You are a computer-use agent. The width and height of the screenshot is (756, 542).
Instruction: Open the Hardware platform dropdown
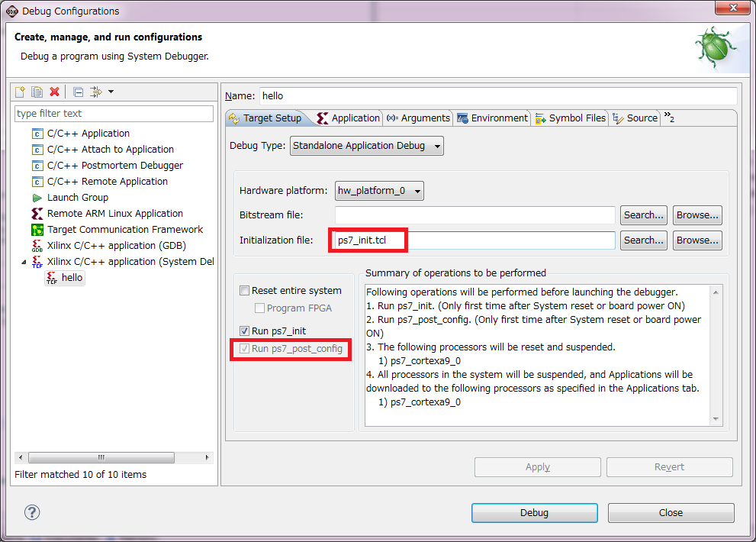click(x=379, y=191)
